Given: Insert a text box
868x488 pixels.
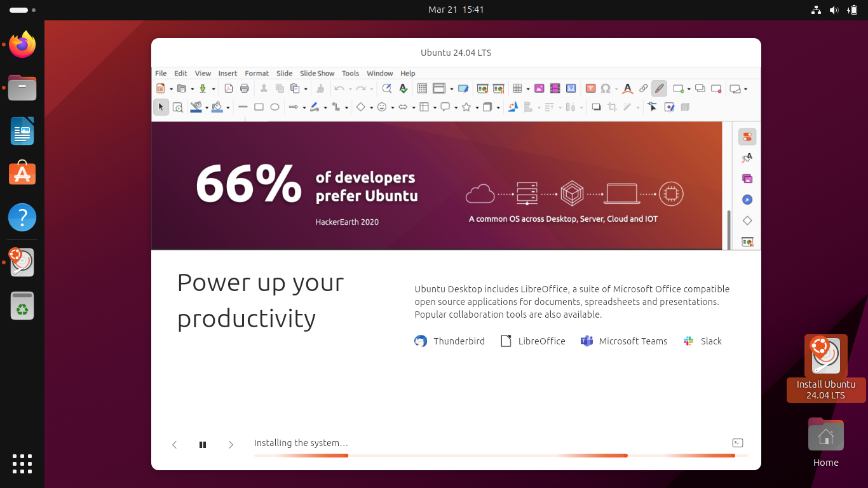Looking at the screenshot, I should click(x=592, y=88).
